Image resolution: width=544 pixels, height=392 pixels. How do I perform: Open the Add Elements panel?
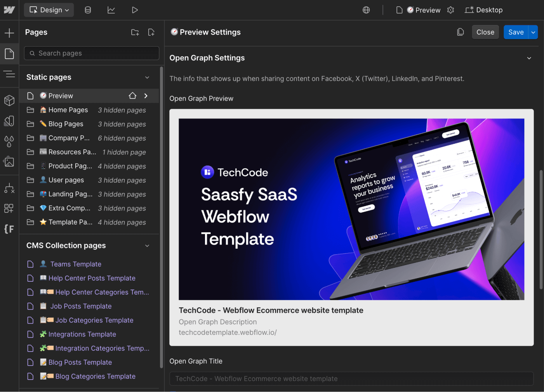click(9, 33)
